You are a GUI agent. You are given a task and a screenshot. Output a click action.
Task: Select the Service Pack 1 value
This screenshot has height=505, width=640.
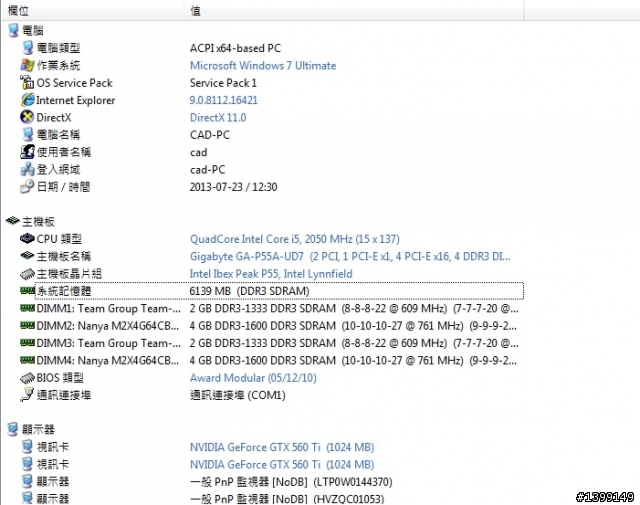pos(223,83)
